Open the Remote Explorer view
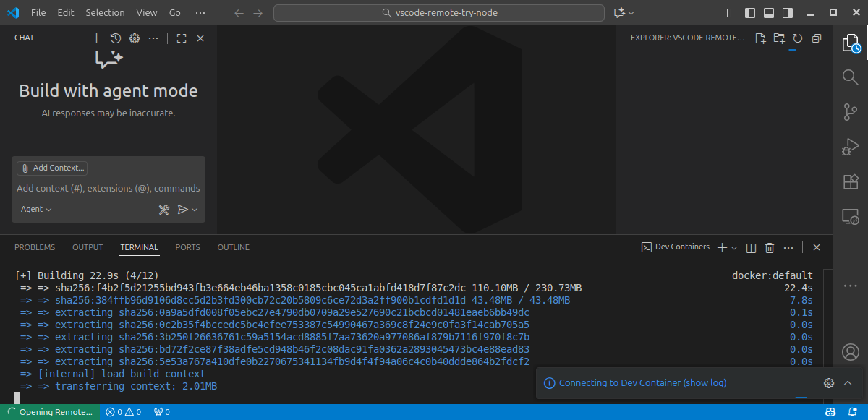868x420 pixels. (x=851, y=216)
